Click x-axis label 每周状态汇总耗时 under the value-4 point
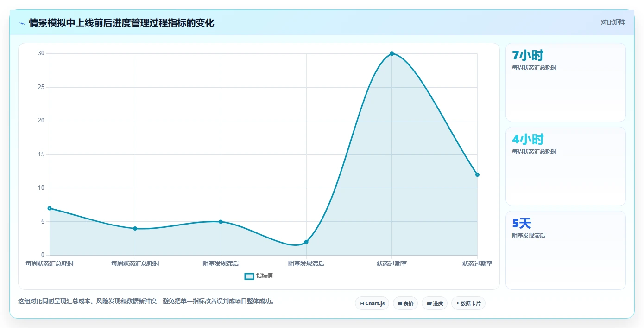This screenshot has width=644, height=328. click(135, 264)
